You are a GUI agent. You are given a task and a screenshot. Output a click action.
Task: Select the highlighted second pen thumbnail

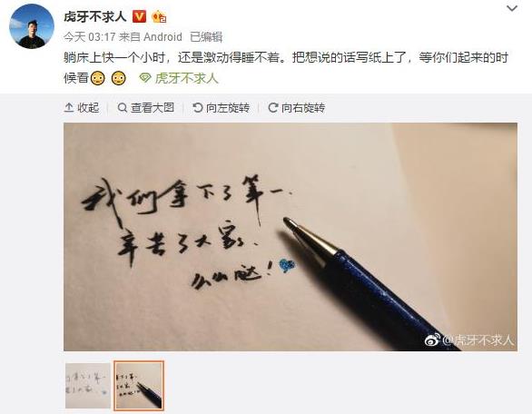click(x=139, y=386)
